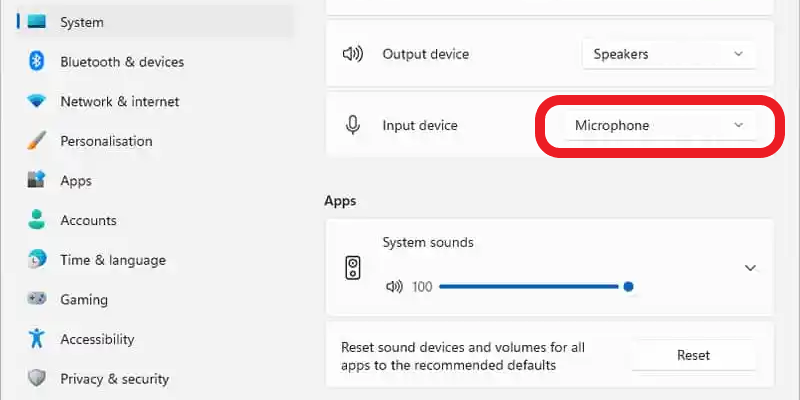Click the System sounds speaker device icon
The width and height of the screenshot is (800, 400).
click(x=353, y=268)
